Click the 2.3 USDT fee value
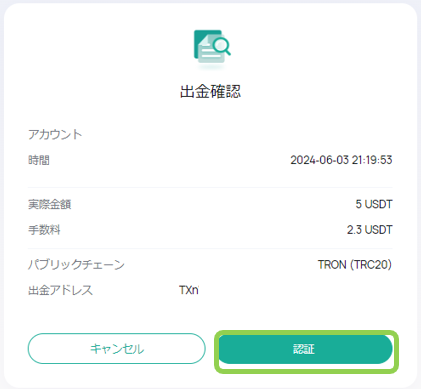 pyautogui.click(x=369, y=230)
